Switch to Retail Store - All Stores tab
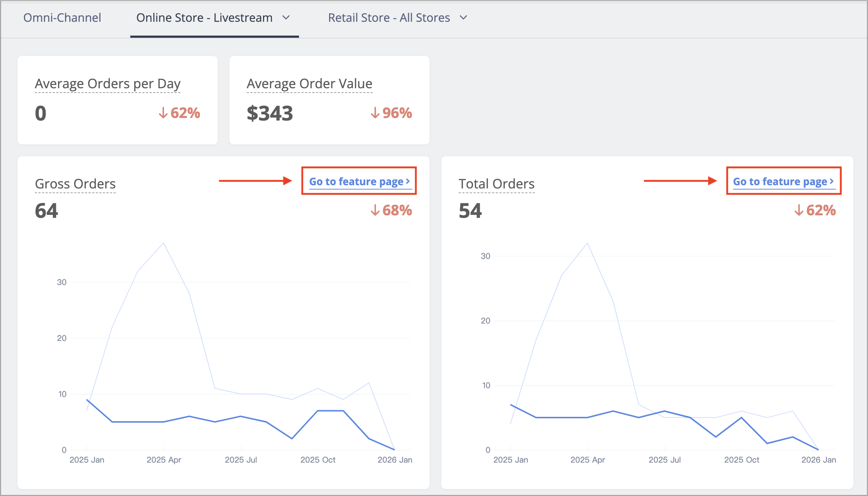The width and height of the screenshot is (868, 496). click(389, 18)
